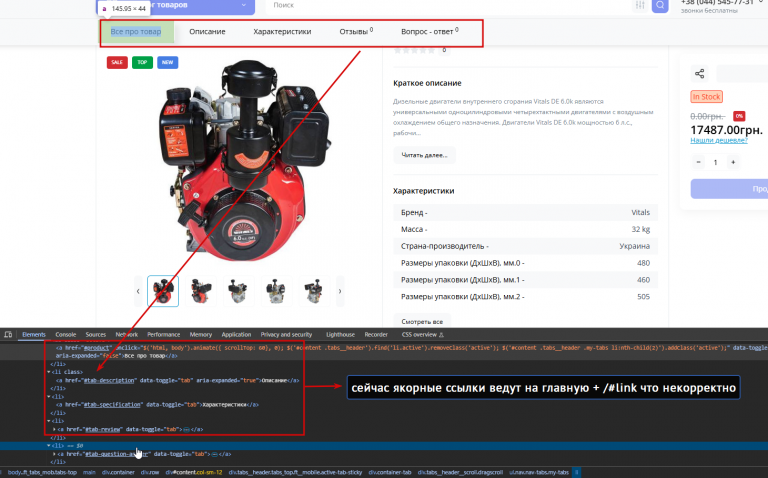Screen dimensions: 768x478
Task: Open the search filter sliders icon
Action: pos(640,5)
